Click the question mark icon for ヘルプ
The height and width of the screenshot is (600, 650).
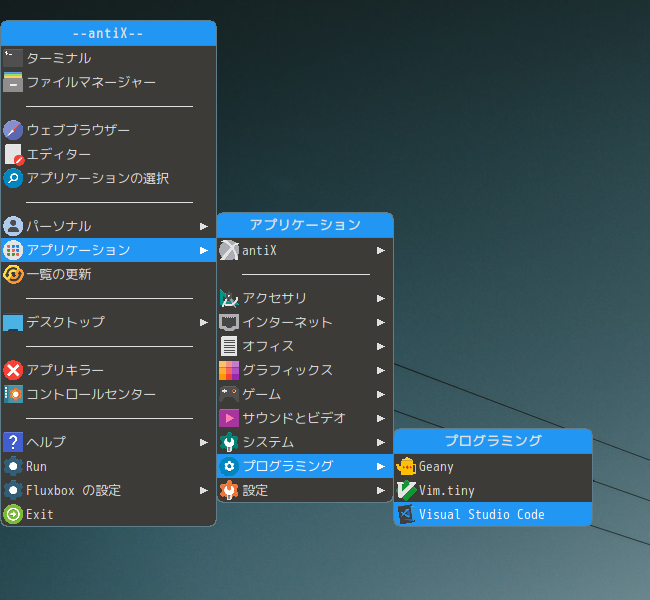coord(13,442)
